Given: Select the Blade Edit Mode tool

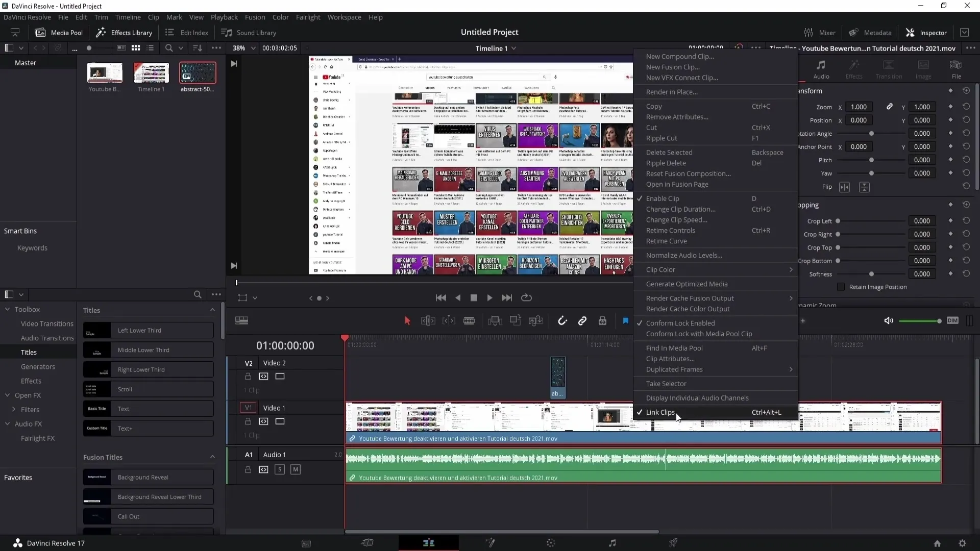Looking at the screenshot, I should point(469,321).
